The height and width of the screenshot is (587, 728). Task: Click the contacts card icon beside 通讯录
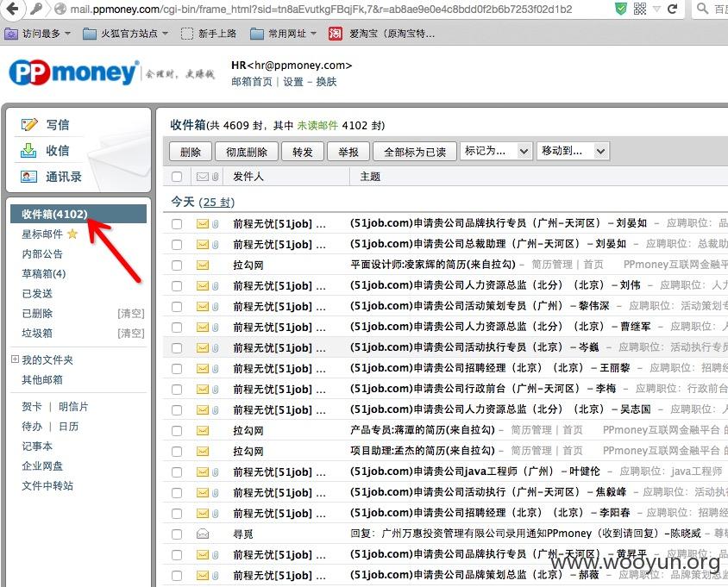click(28, 177)
